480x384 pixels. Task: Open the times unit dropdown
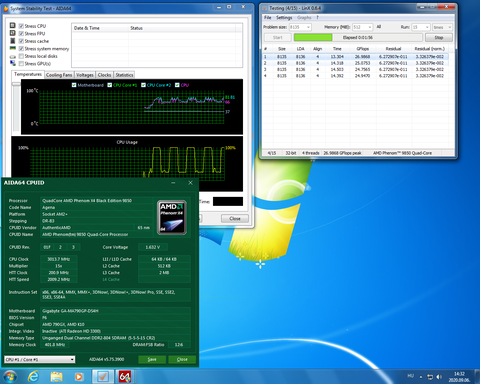click(442, 27)
